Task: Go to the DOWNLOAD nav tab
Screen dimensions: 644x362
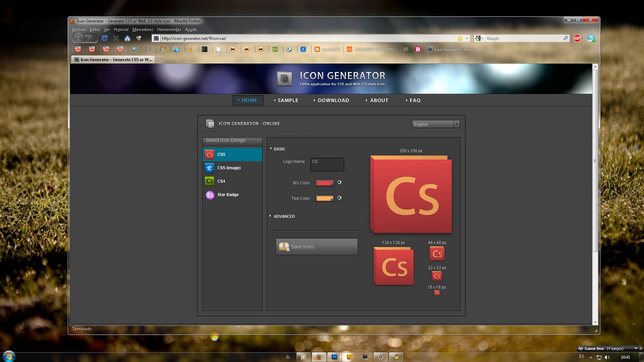Action: click(331, 100)
